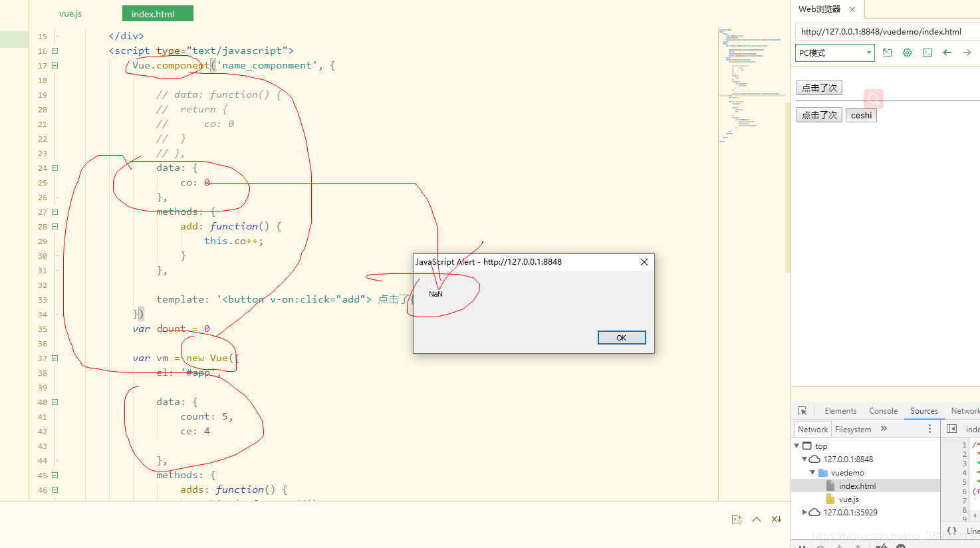Select the vuedemo folder in the tree

coord(848,473)
